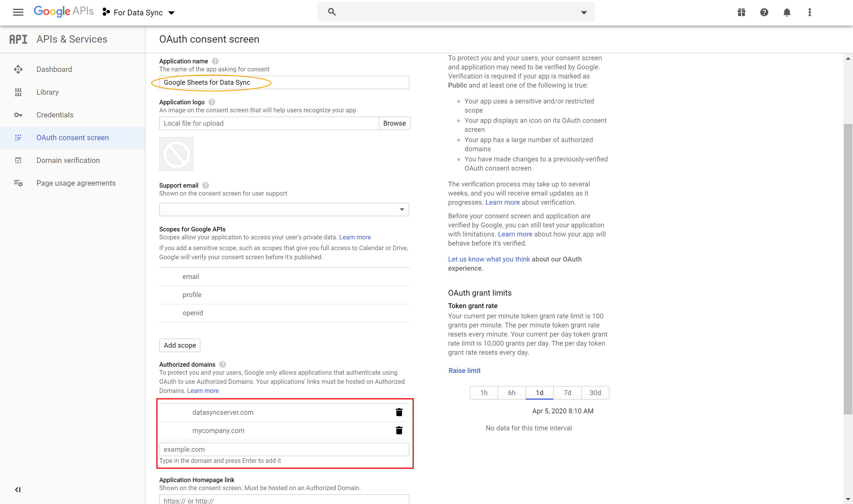Delete the datasyncserver.com domain
This screenshot has height=504, width=853.
(399, 412)
